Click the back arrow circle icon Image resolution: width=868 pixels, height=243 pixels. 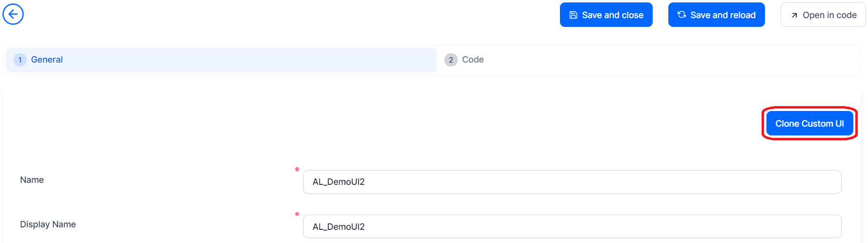pyautogui.click(x=13, y=14)
